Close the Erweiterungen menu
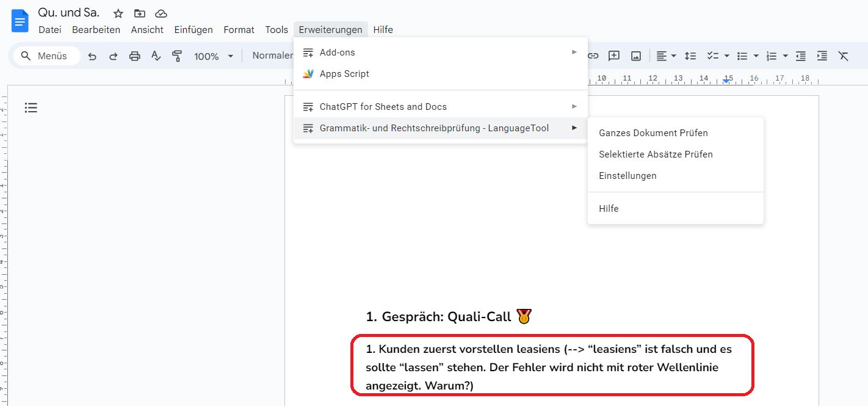 click(330, 29)
